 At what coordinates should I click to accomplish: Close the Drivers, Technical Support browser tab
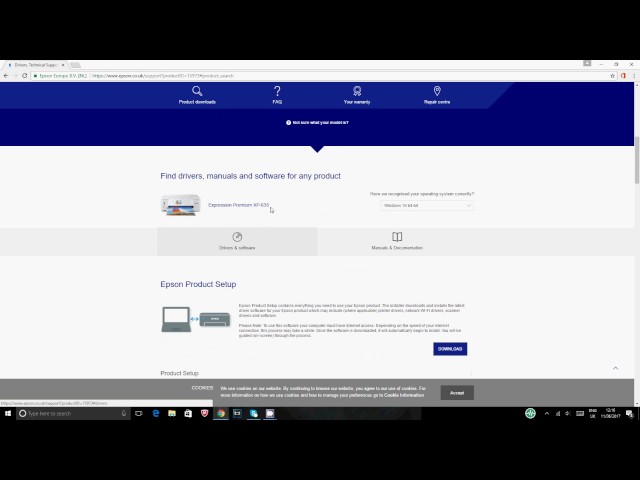tap(63, 65)
